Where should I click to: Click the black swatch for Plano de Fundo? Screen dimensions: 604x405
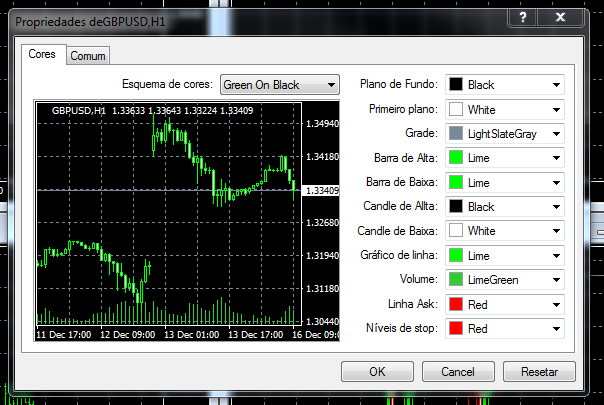[x=456, y=84]
